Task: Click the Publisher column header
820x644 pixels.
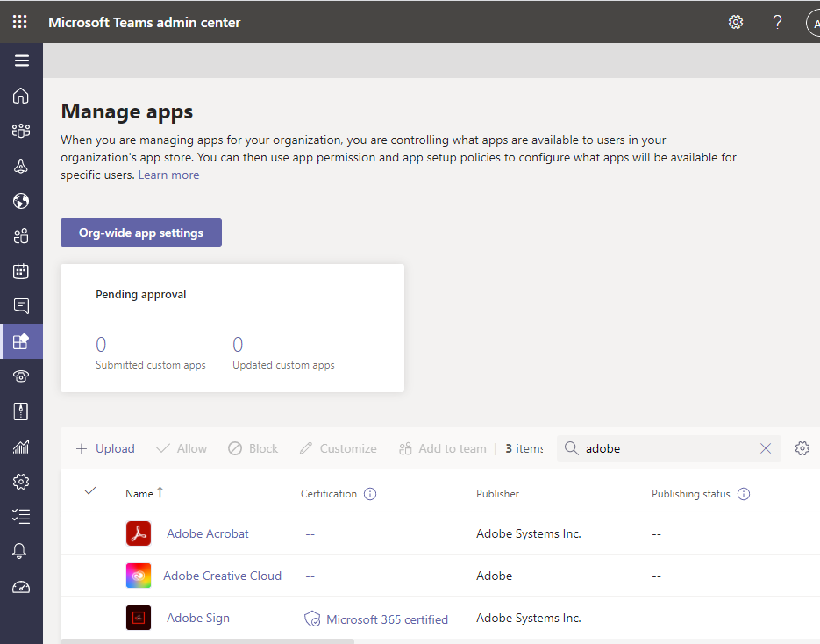Action: click(497, 494)
